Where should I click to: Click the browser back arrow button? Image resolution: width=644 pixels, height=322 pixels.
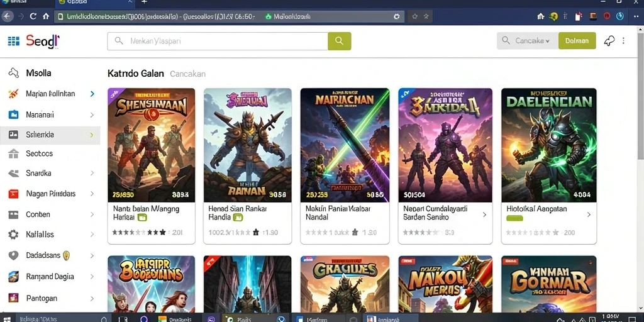coord(8,16)
